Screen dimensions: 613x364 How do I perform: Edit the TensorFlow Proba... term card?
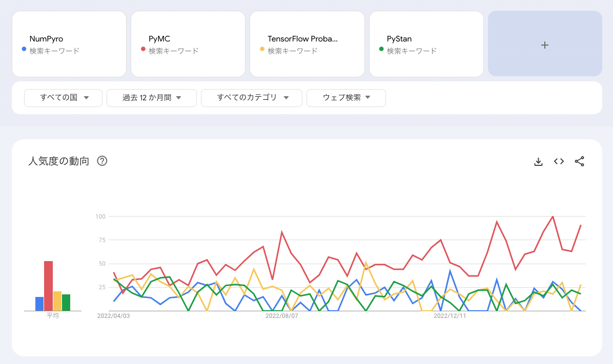[308, 44]
